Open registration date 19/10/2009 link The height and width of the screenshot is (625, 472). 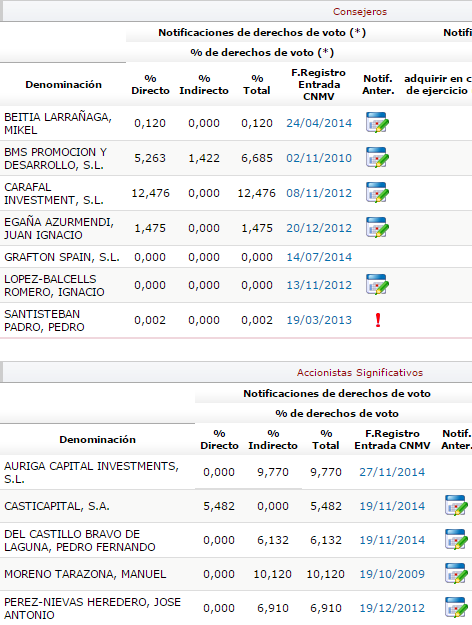click(x=392, y=574)
